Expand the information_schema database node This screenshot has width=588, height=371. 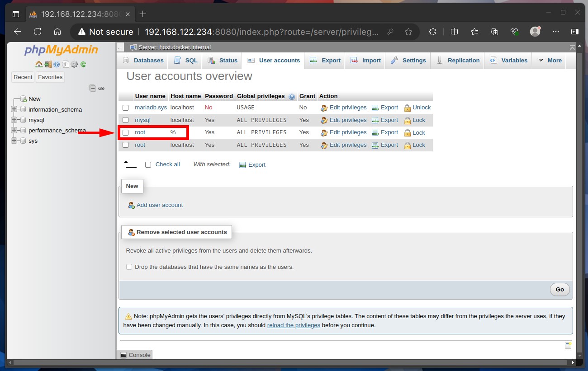(x=14, y=109)
